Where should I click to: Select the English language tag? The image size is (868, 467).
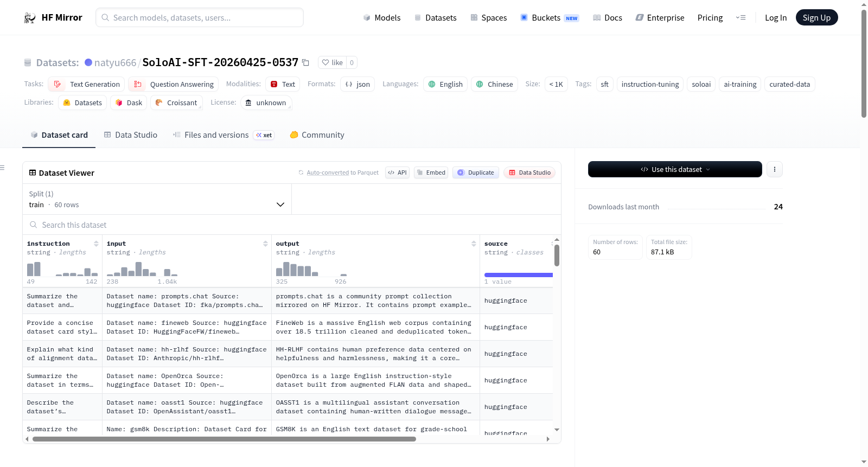tap(445, 84)
